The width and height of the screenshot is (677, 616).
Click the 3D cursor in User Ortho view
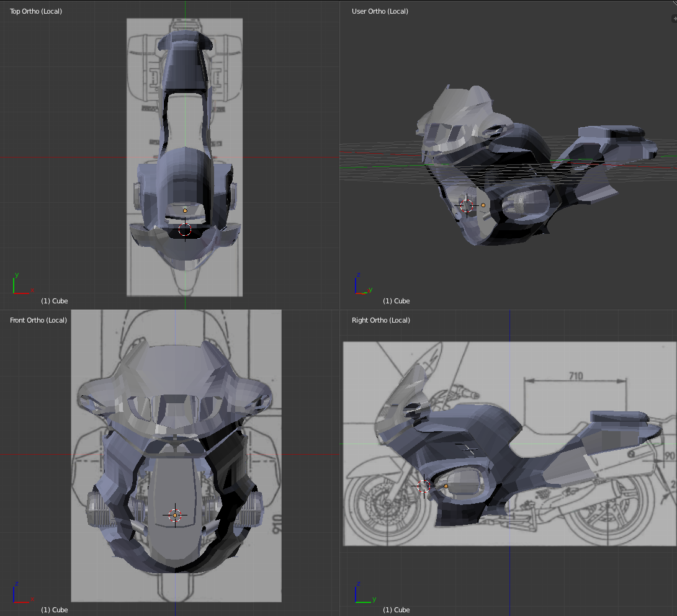(x=467, y=205)
